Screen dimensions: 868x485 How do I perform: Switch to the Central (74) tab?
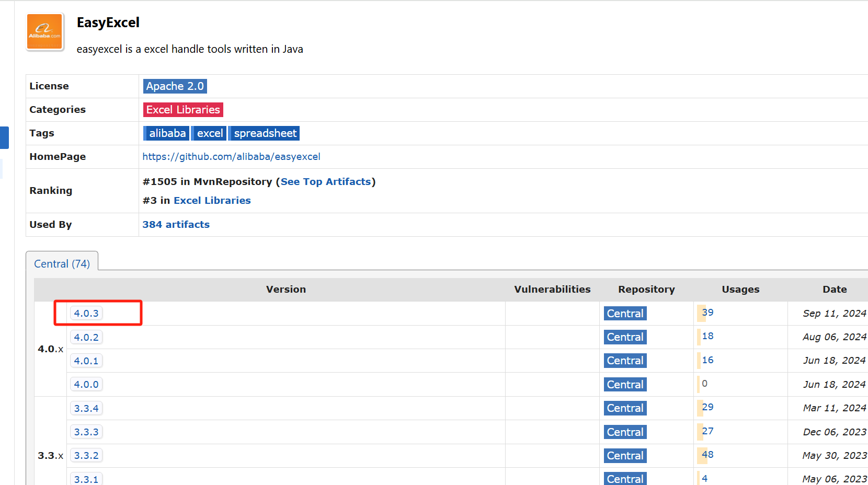point(62,264)
